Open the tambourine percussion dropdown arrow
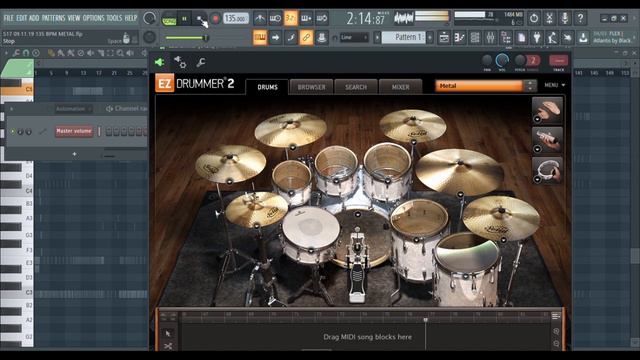The height and width of the screenshot is (360, 640). [x=538, y=179]
